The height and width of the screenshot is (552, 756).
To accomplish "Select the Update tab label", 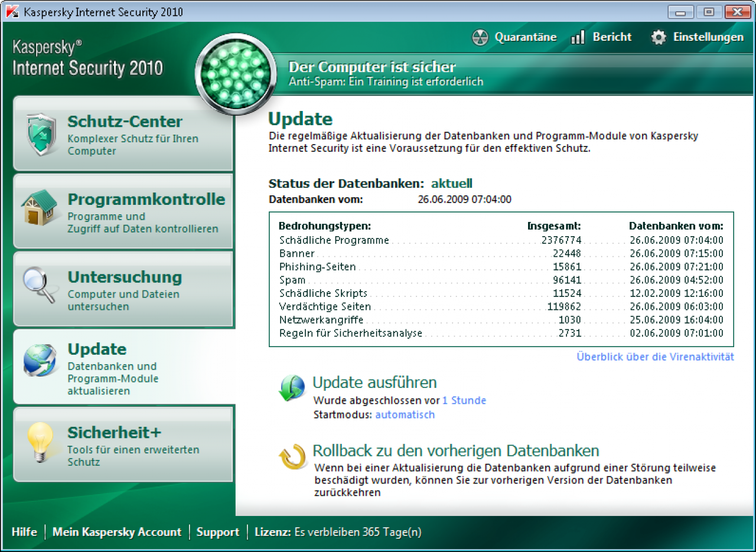I will [x=97, y=349].
